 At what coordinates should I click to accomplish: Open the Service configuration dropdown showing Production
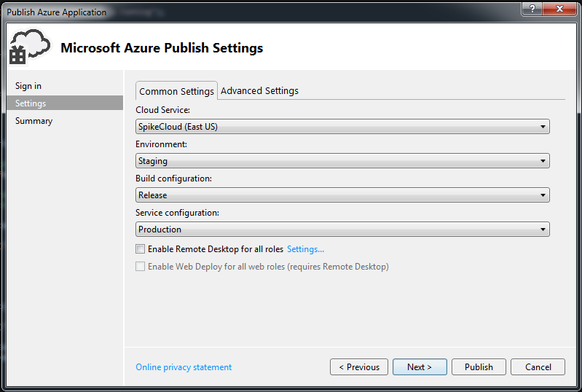pyautogui.click(x=342, y=229)
